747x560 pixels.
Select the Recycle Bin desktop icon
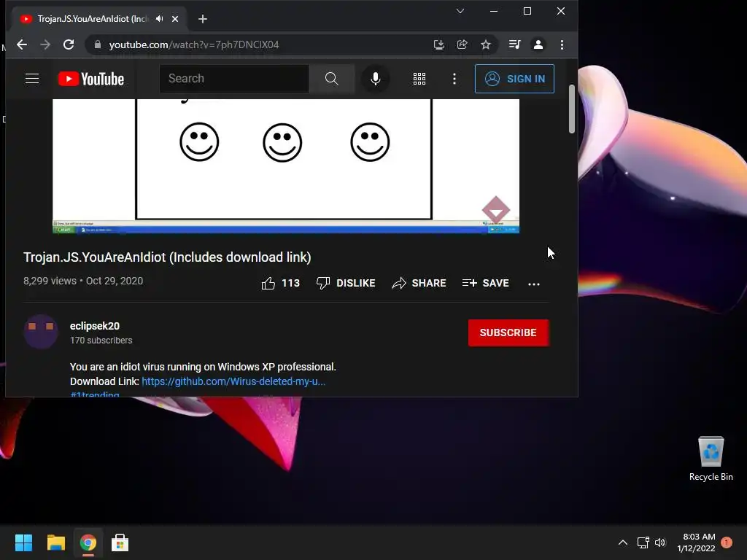tap(711, 459)
